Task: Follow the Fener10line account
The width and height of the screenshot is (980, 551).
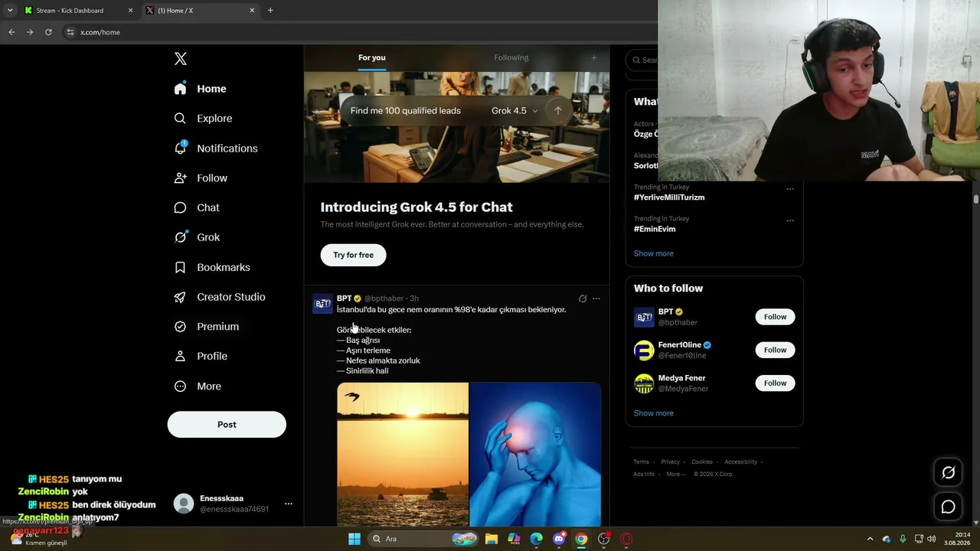Action: click(x=775, y=350)
